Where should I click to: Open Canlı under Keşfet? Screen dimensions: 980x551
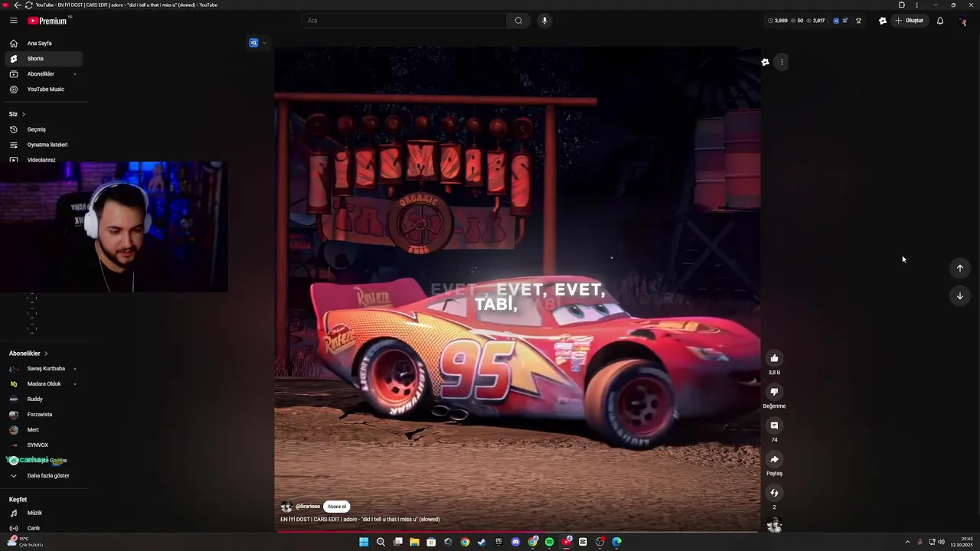coord(44,528)
